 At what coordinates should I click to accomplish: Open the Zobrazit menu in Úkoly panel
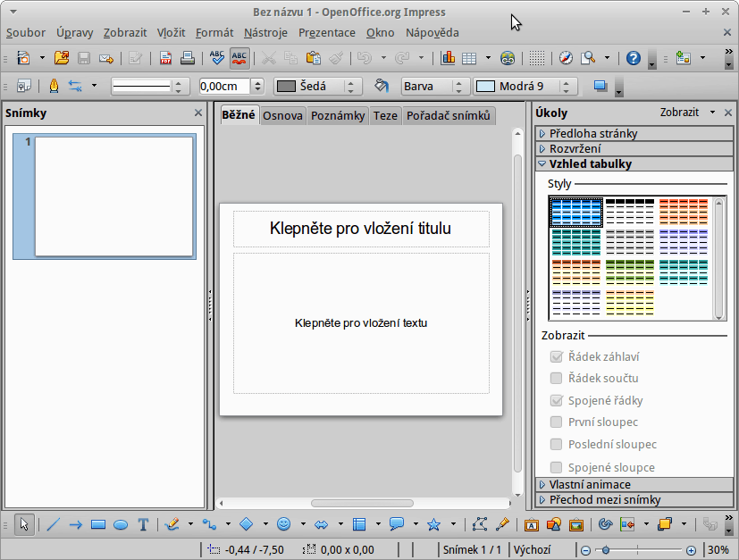pyautogui.click(x=687, y=113)
